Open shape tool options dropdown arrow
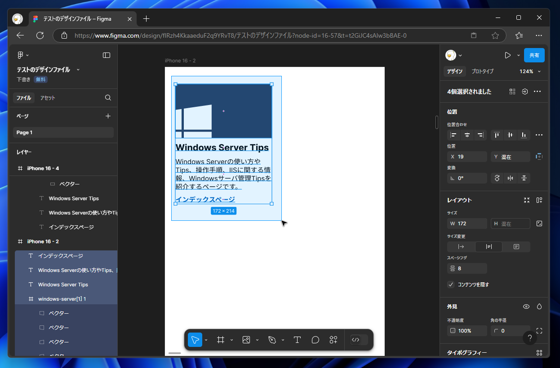Screen dimensions: 560x368 tap(257, 340)
